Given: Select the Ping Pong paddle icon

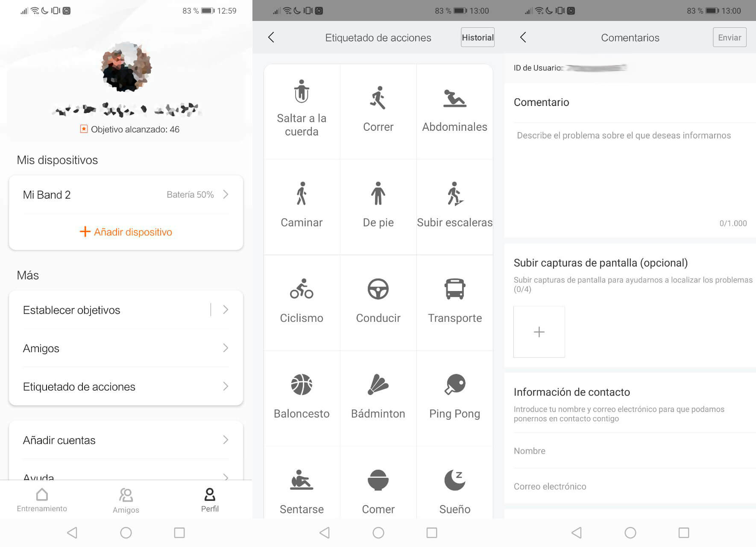Looking at the screenshot, I should (x=455, y=384).
